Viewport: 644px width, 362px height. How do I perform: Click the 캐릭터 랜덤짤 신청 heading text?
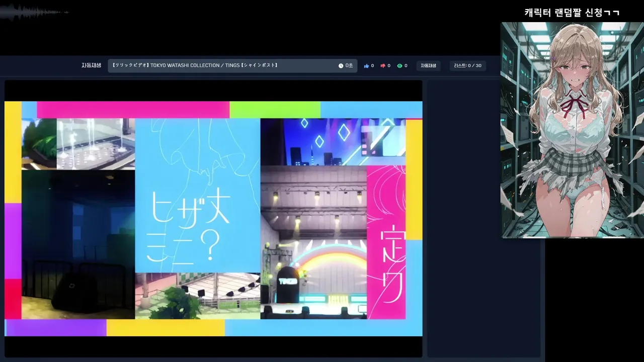(572, 13)
